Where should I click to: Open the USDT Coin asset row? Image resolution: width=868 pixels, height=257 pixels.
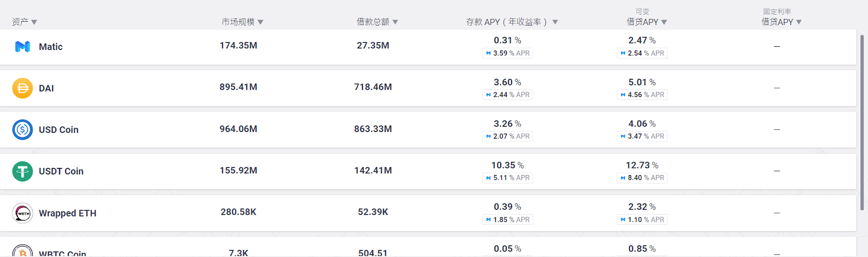click(428, 171)
